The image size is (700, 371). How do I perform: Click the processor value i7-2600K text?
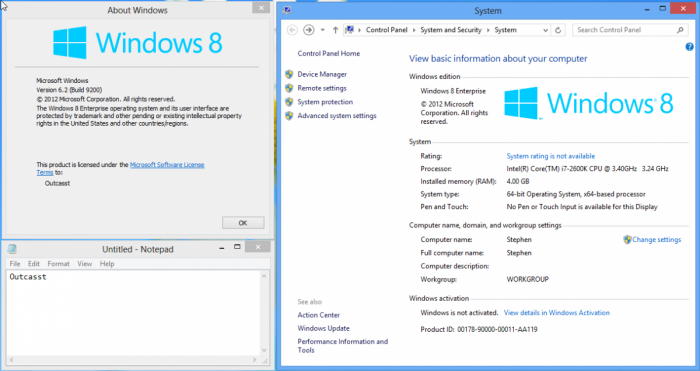pyautogui.click(x=587, y=169)
